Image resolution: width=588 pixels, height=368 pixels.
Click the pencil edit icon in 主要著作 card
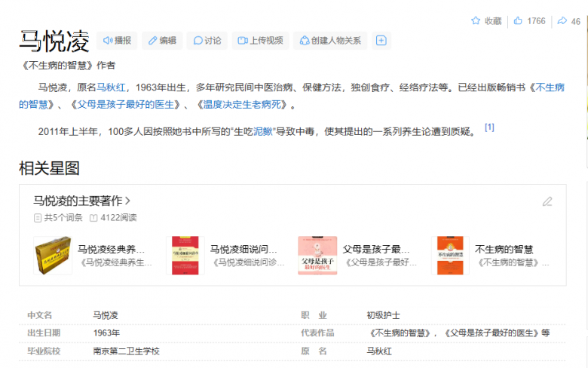coord(547,201)
